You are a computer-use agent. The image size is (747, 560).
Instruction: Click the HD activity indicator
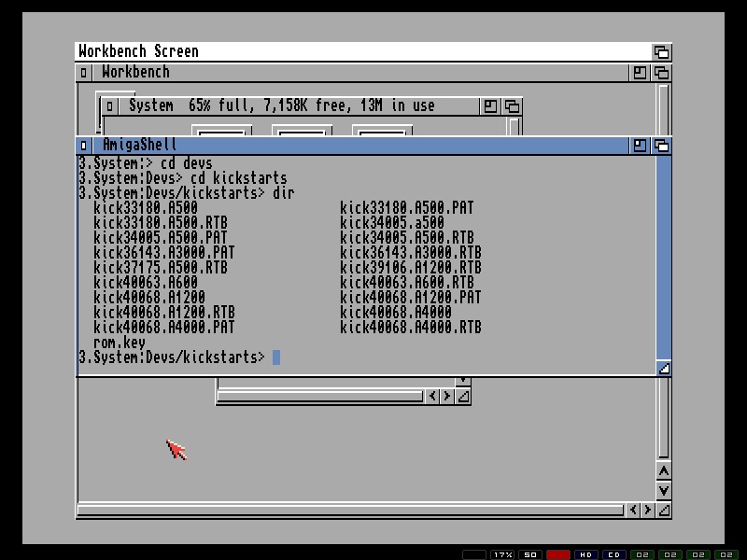pyautogui.click(x=586, y=554)
